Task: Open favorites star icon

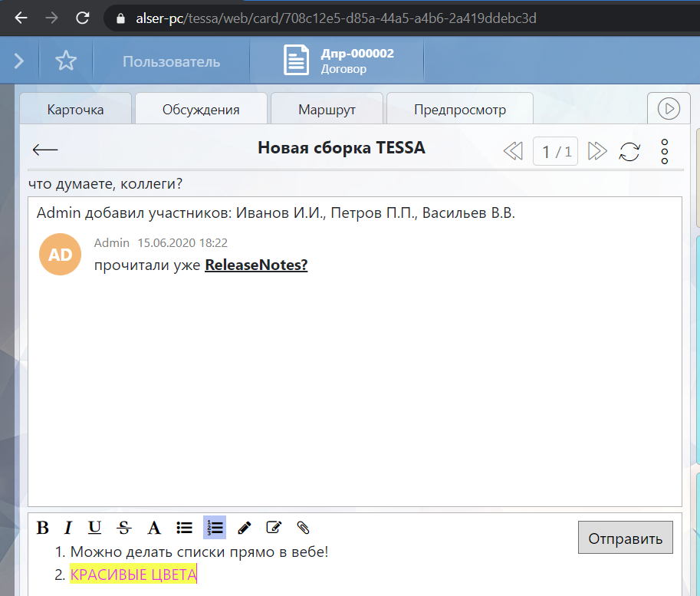Action: [66, 61]
